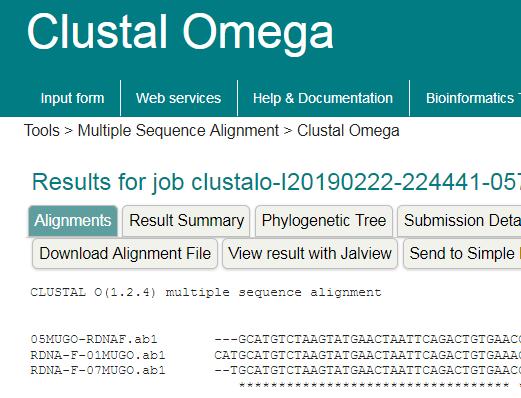Click the 05MUGO-RDNAF.ab1 sequence name
521x398 pixels.
pos(94,339)
